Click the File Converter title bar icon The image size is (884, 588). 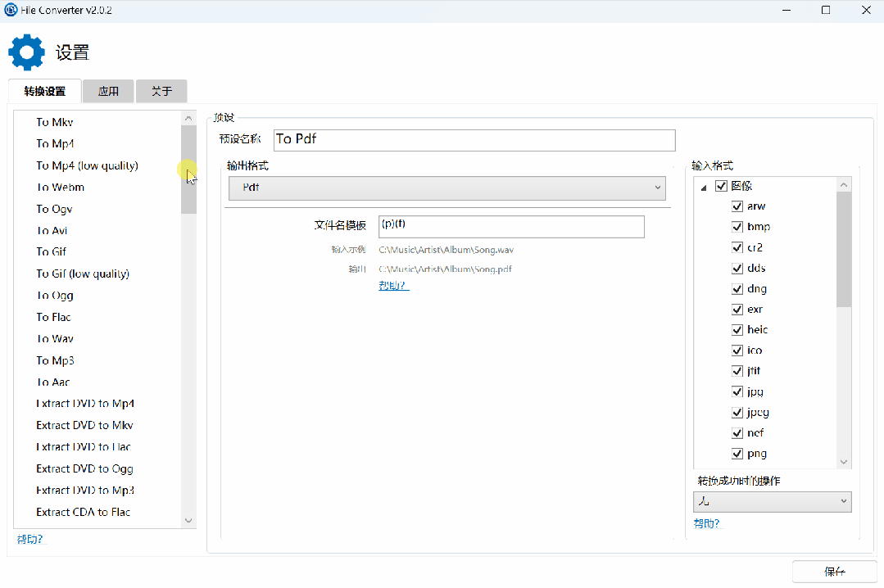(11, 10)
